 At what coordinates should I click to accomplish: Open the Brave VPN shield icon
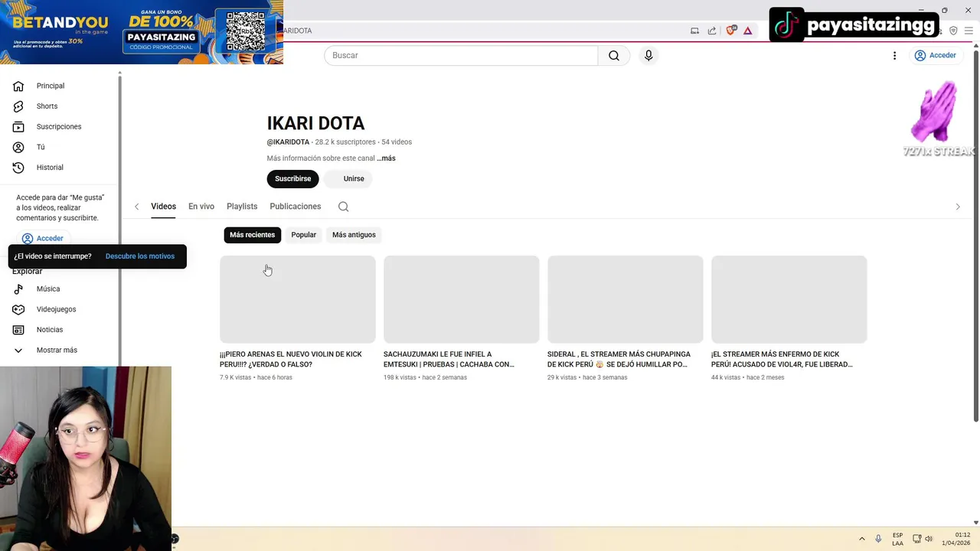coord(953,31)
